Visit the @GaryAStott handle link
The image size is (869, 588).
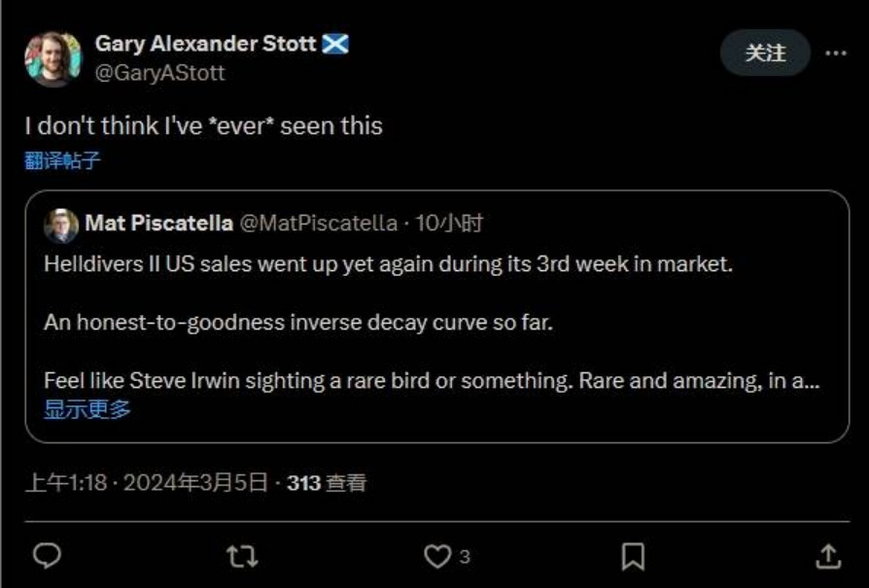click(160, 73)
